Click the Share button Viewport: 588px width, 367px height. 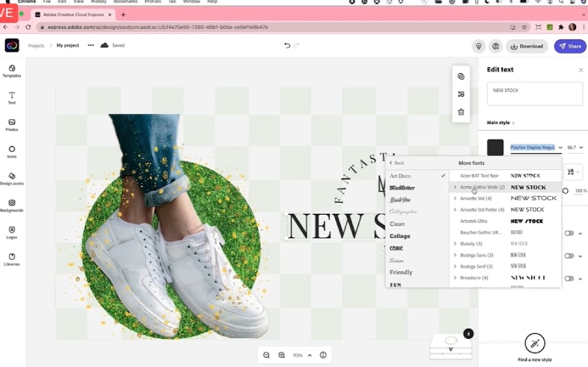click(x=570, y=46)
